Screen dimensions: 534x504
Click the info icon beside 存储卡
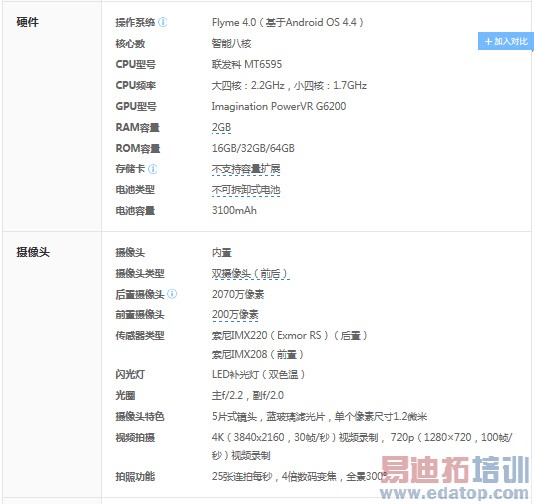(153, 169)
